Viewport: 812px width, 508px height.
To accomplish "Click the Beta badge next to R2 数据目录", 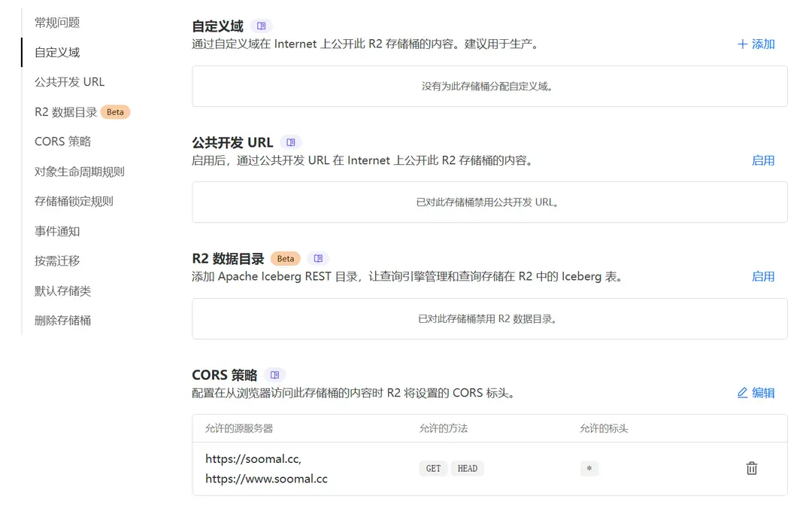I will (285, 257).
